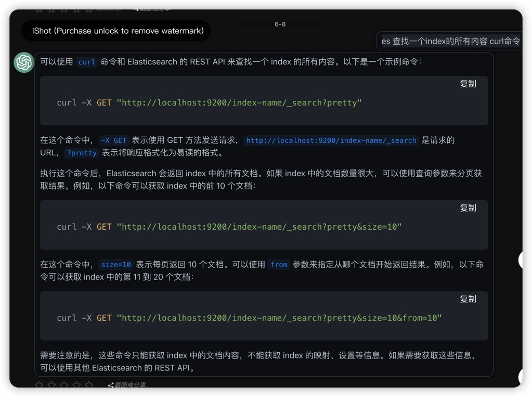Click the inline "curl" code tag
This screenshot has width=532, height=397.
pos(86,62)
